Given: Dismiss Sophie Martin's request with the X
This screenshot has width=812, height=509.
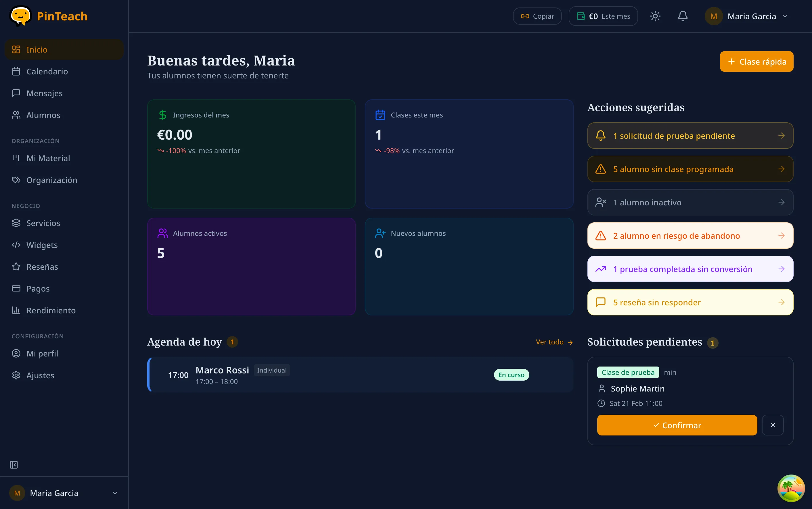Looking at the screenshot, I should 773,425.
